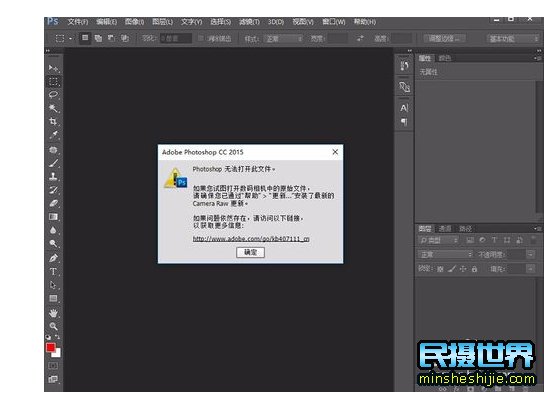Toggle lock image pixels brush icon
Image resolution: width=544 pixels, height=393 pixels.
click(x=451, y=269)
